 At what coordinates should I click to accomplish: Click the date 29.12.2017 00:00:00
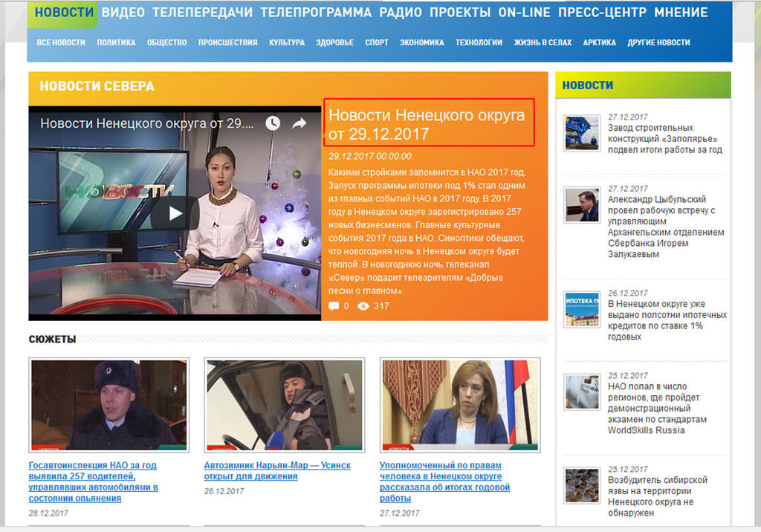click(x=370, y=156)
